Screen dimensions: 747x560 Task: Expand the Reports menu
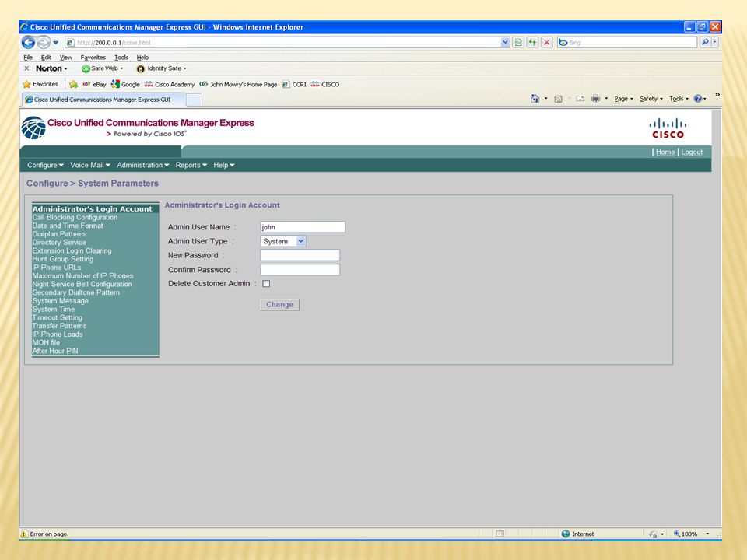(191, 165)
